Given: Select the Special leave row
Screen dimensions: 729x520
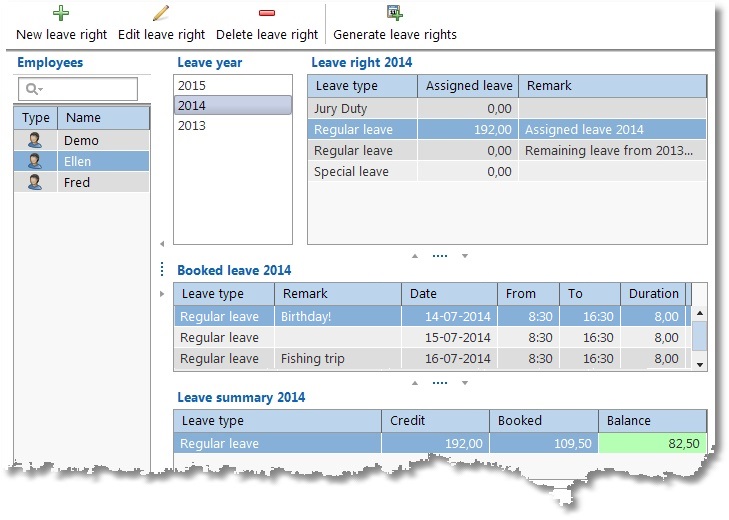Looking at the screenshot, I should pyautogui.click(x=507, y=171).
